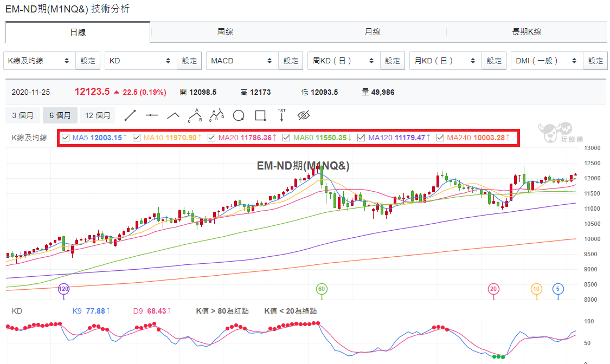Select the rectangle drawing tool
The height and width of the screenshot is (364, 610).
click(x=260, y=115)
